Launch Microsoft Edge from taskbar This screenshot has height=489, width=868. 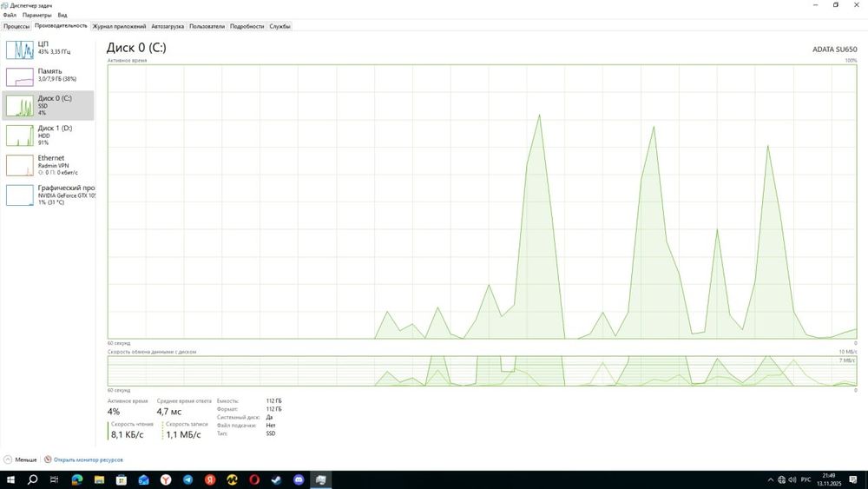coord(77,480)
